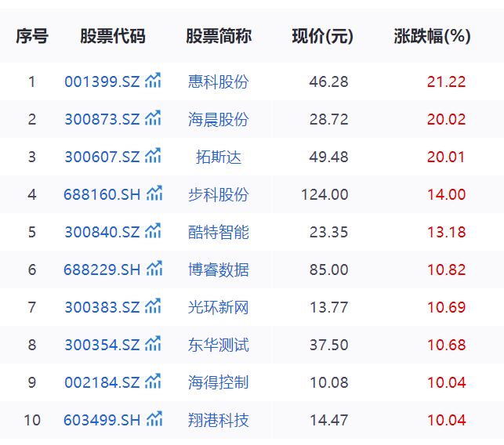The width and height of the screenshot is (504, 445).
Task: Click stock name 拓斯达
Action: click(x=219, y=157)
